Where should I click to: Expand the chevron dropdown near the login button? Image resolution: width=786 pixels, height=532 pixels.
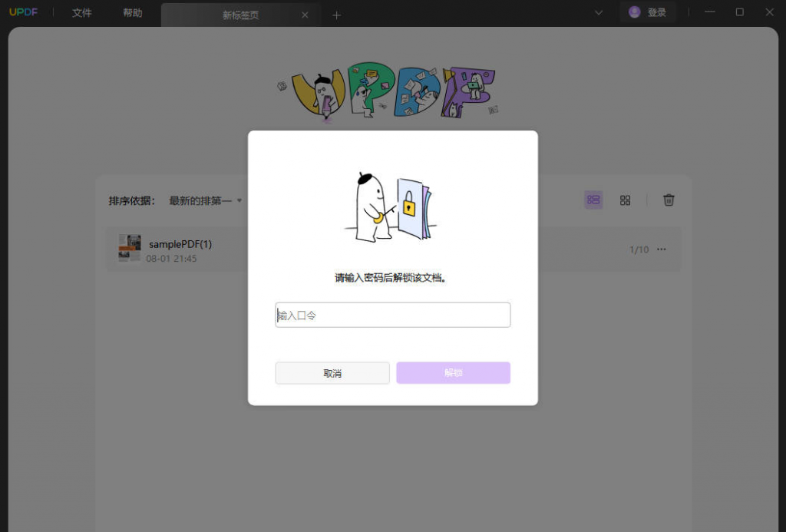coord(598,13)
